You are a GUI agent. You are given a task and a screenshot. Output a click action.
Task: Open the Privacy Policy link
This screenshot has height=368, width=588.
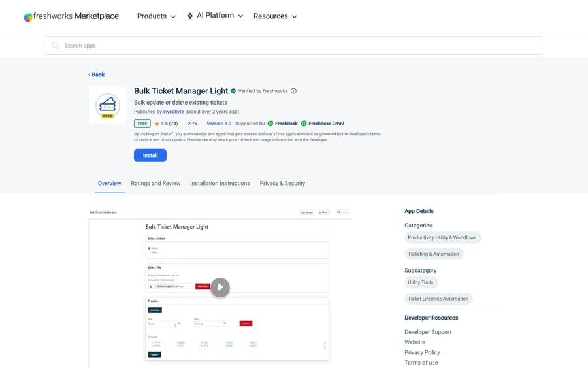(422, 352)
